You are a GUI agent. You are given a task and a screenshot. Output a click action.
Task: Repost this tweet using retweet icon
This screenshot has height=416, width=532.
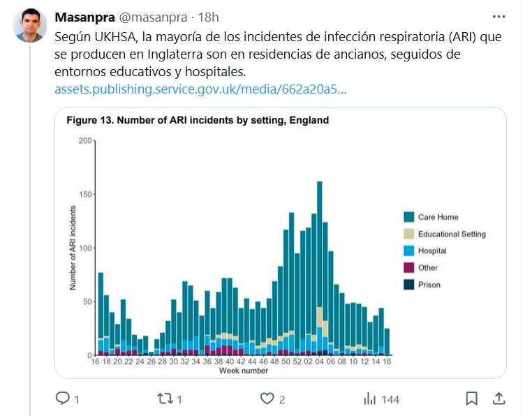(164, 399)
